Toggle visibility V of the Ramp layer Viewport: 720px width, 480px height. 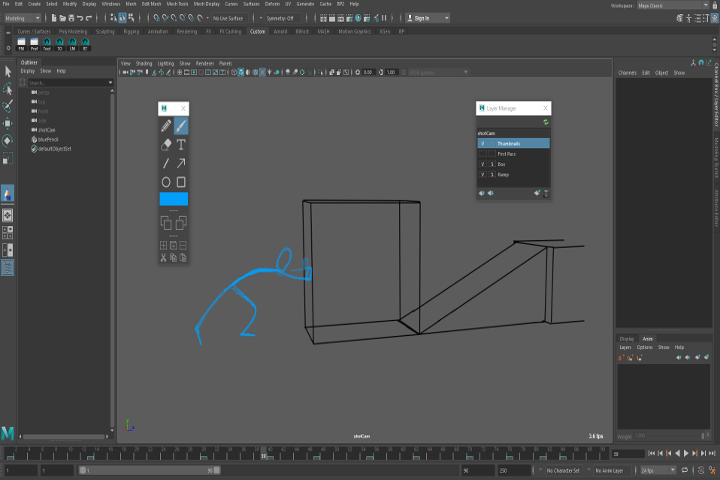click(x=483, y=174)
